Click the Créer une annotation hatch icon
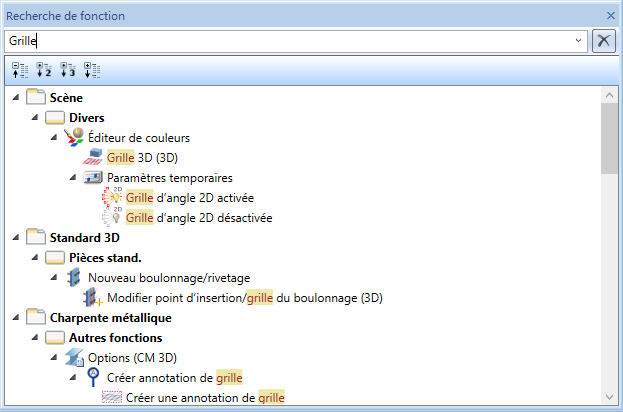623x412 pixels. 112,397
